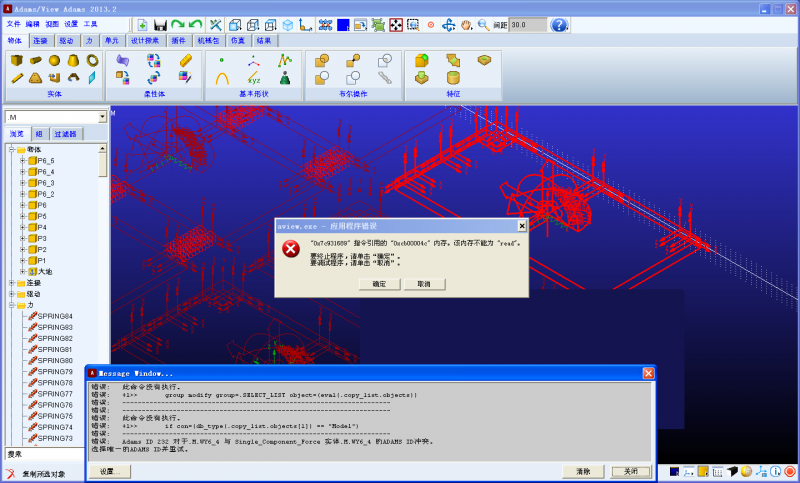Switch to the 过滤器 browser tab
This screenshot has width=800, height=483.
coord(65,134)
